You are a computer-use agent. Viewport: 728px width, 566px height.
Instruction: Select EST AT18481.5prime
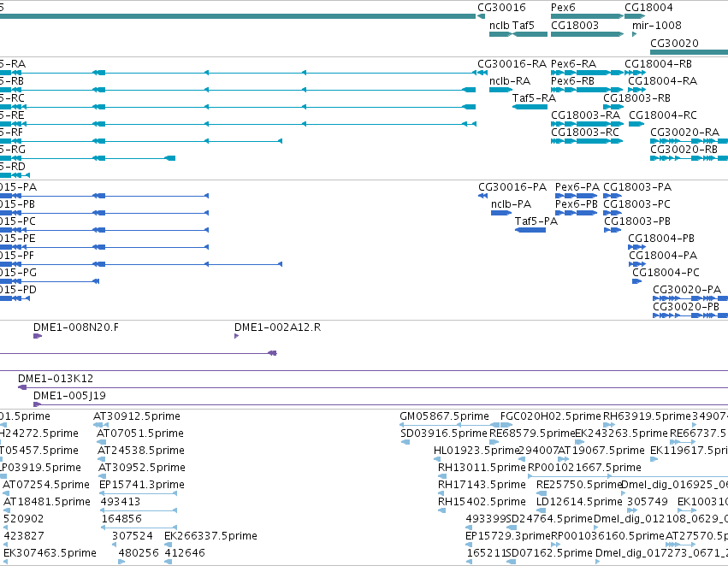[x=46, y=502]
